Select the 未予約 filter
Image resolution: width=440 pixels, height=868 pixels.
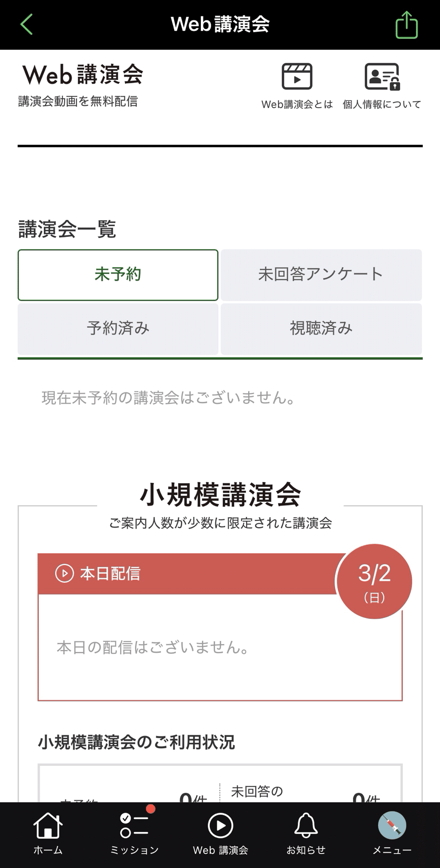pos(118,274)
